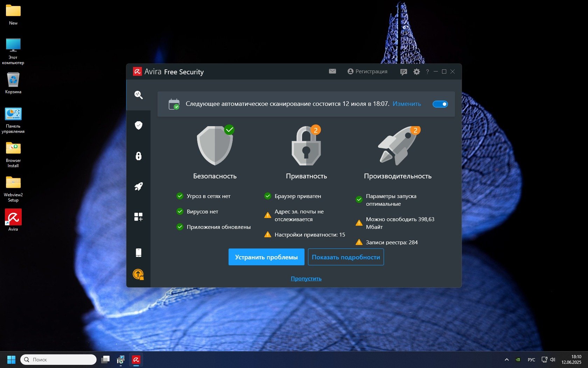Click the large Приватность padlock image
Image resolution: width=588 pixels, height=368 pixels.
pos(306,146)
